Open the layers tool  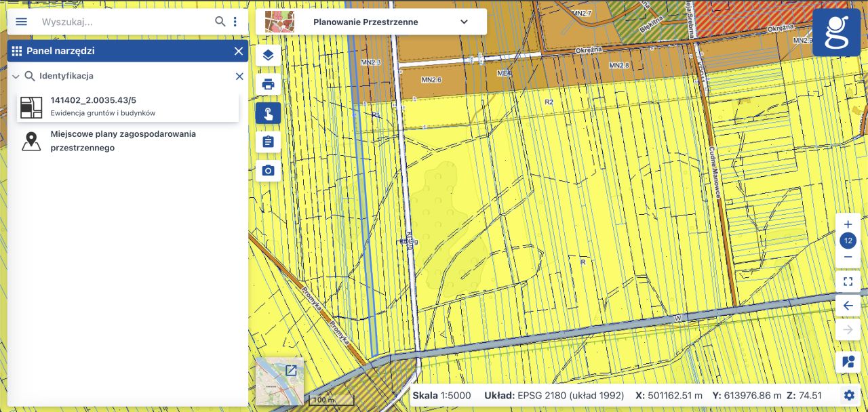[268, 56]
